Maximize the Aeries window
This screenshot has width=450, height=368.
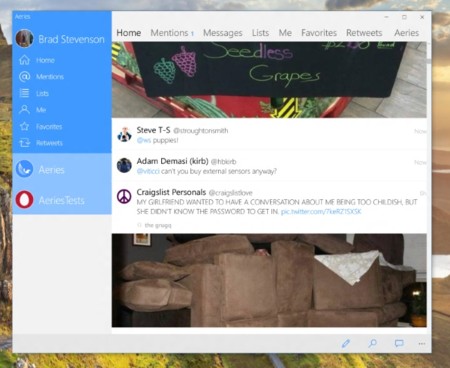click(404, 17)
